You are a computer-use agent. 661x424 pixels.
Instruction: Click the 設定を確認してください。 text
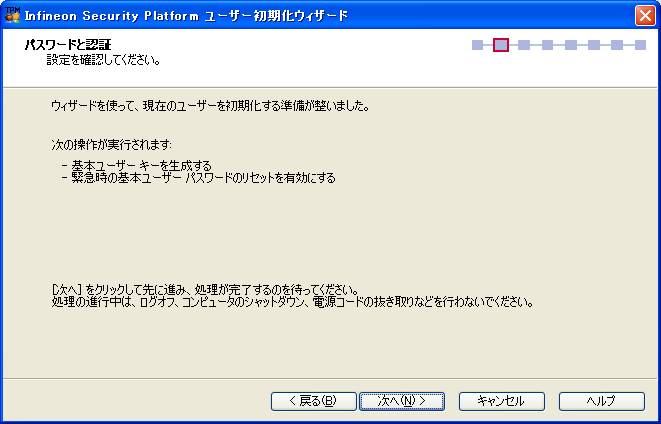coord(103,60)
